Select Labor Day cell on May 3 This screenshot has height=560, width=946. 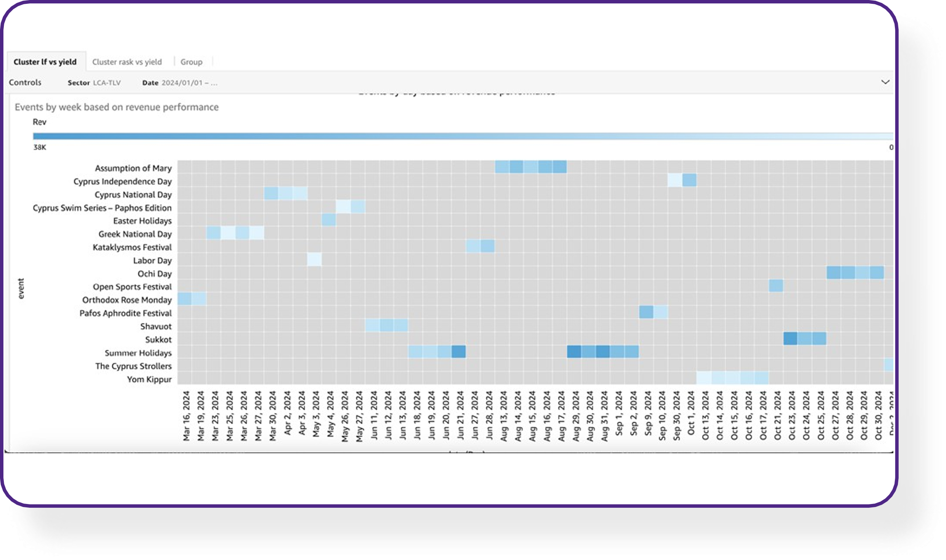(x=314, y=260)
